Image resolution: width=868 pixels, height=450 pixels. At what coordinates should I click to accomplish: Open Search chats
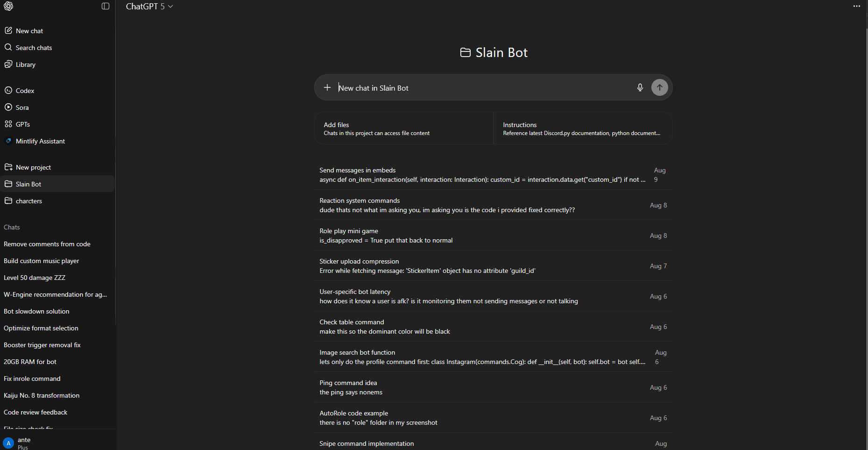pos(34,48)
